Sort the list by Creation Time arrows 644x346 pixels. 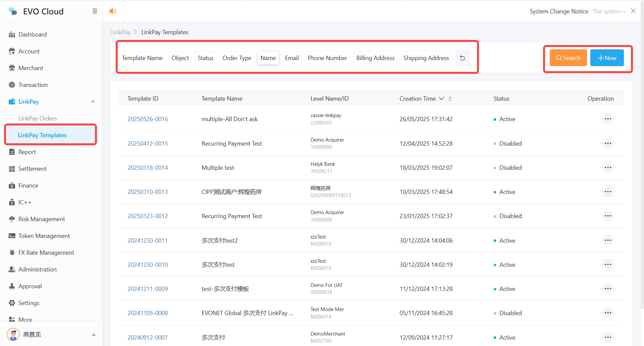[x=450, y=99]
